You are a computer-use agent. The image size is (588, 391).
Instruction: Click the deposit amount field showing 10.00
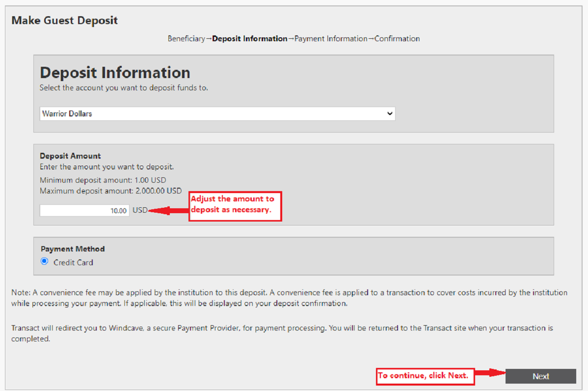(84, 210)
